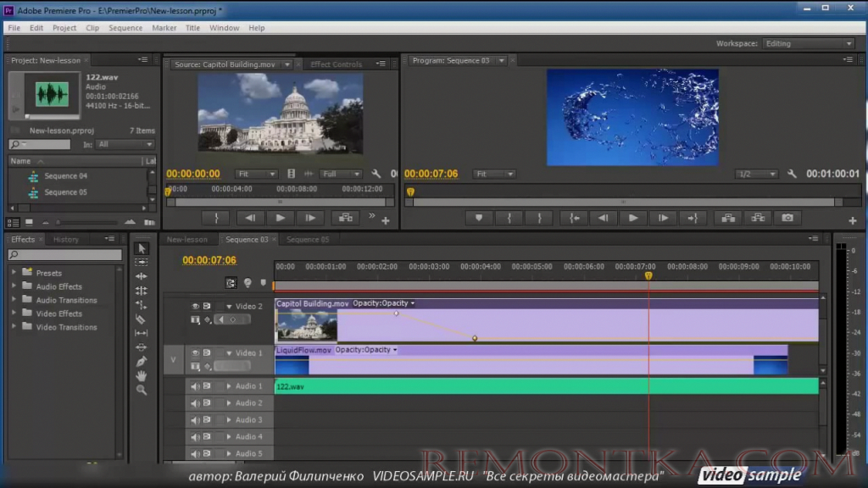The image size is (868, 488).
Task: Click the Name column header
Action: click(20, 161)
